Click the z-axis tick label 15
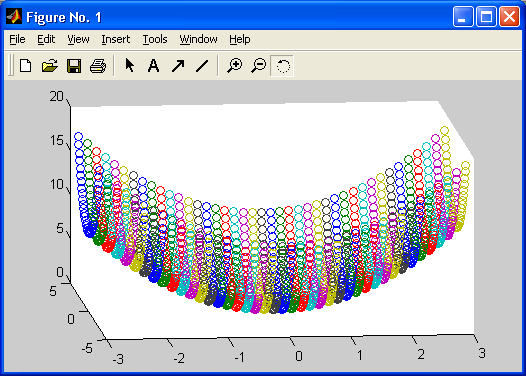 (56, 141)
